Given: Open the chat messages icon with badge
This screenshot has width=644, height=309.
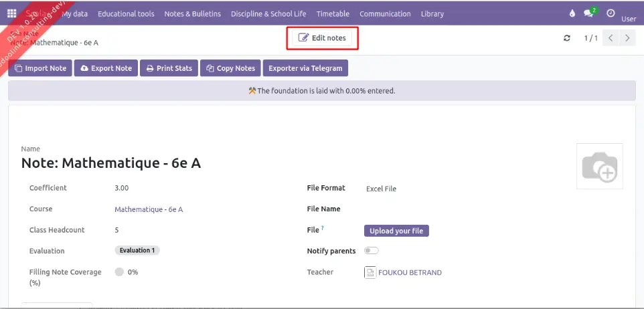Looking at the screenshot, I should tap(590, 13).
